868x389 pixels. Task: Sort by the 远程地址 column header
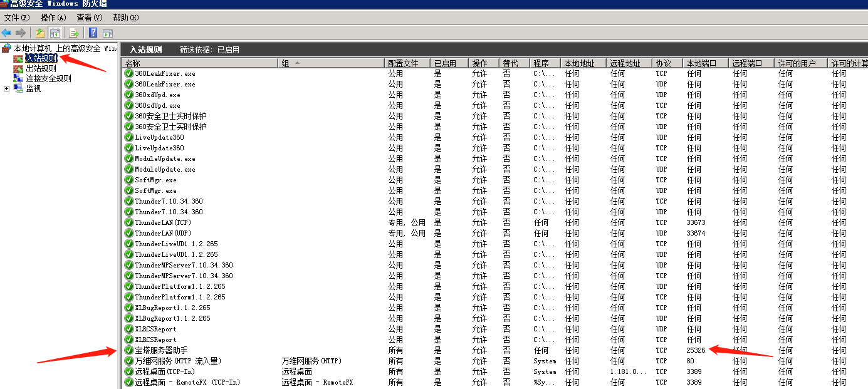pyautogui.click(x=629, y=63)
